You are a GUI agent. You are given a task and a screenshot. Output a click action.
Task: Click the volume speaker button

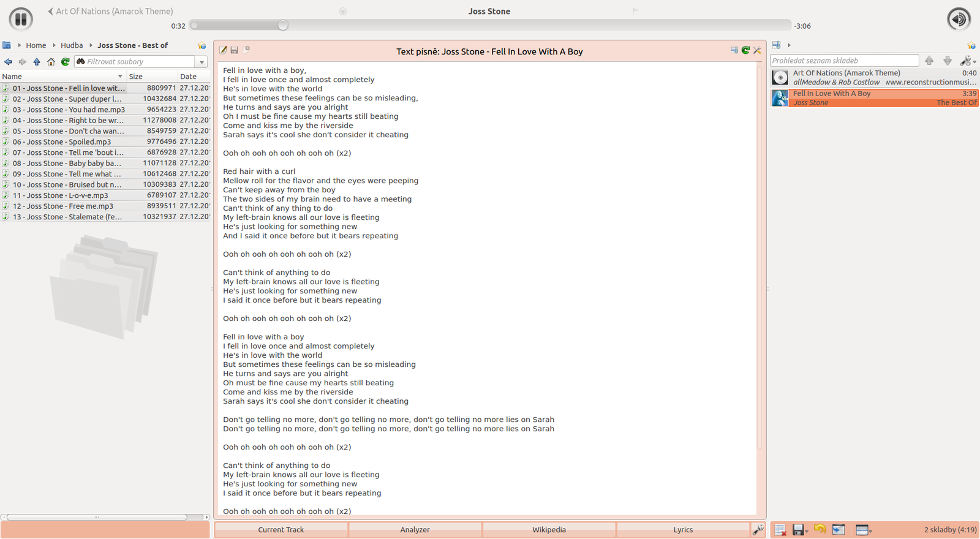959,19
